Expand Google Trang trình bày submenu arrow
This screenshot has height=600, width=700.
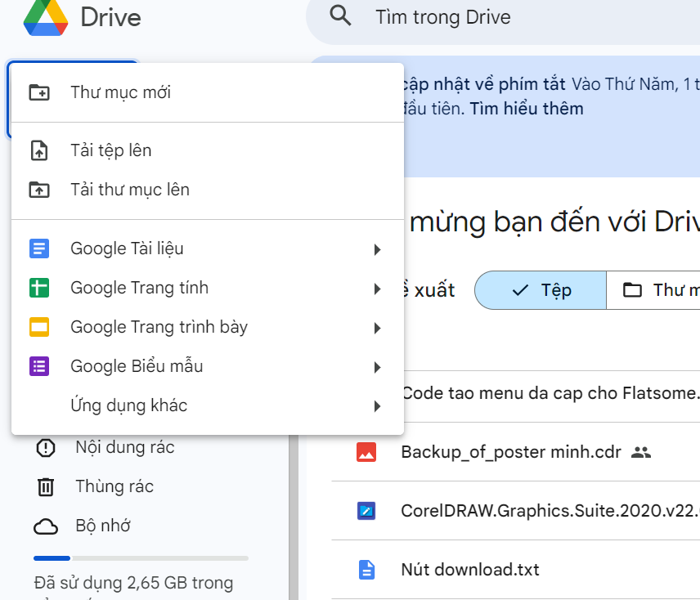point(378,328)
